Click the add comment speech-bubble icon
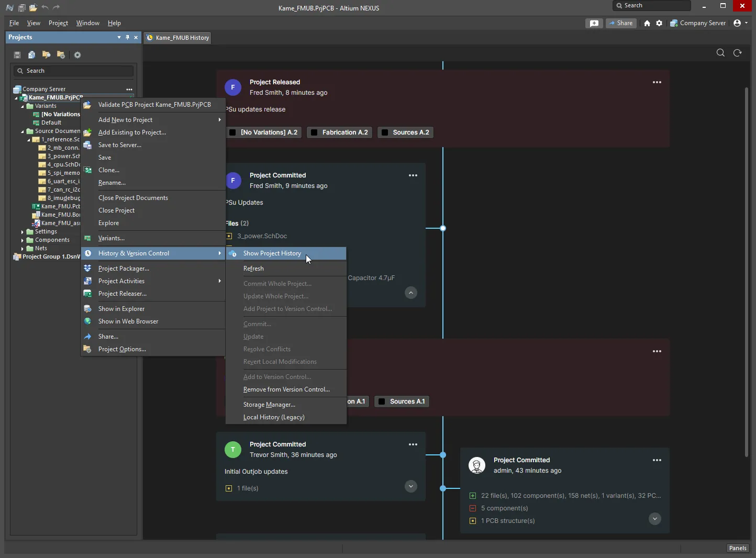The width and height of the screenshot is (756, 558). pos(594,23)
